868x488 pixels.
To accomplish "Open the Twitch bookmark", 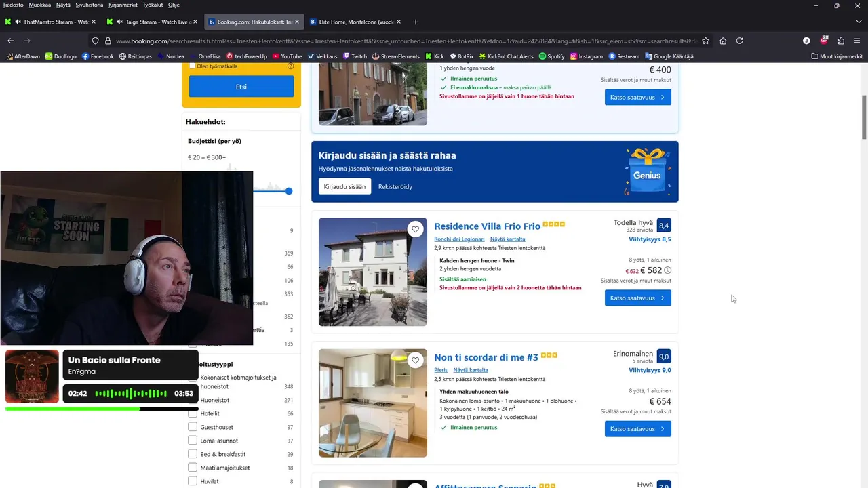I will click(x=355, y=56).
